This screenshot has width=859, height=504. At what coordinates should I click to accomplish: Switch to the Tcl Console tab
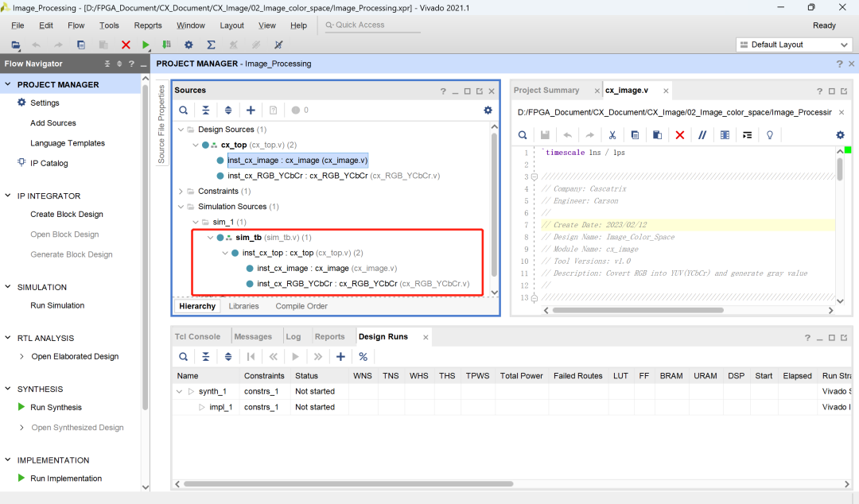pos(197,337)
